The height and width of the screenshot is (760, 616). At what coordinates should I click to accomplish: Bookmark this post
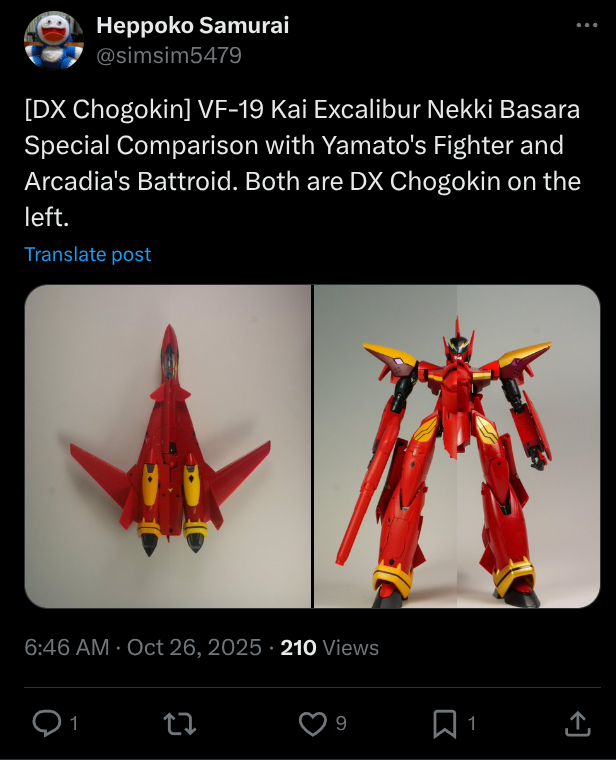[444, 724]
